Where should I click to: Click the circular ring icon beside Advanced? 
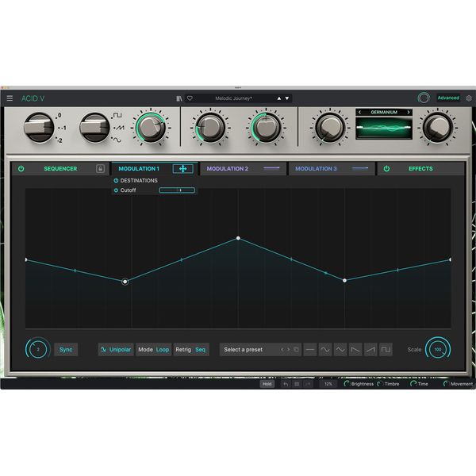click(x=424, y=98)
